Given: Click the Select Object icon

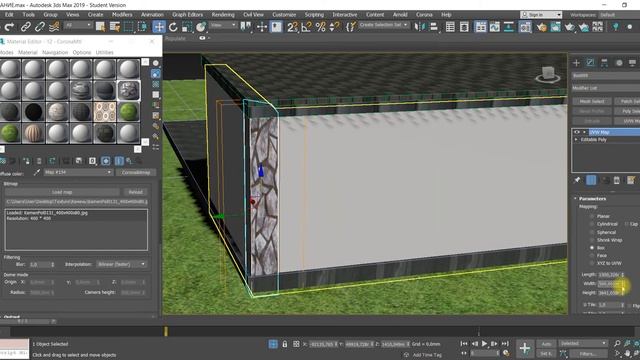Looking at the screenshot, I should coord(100,27).
